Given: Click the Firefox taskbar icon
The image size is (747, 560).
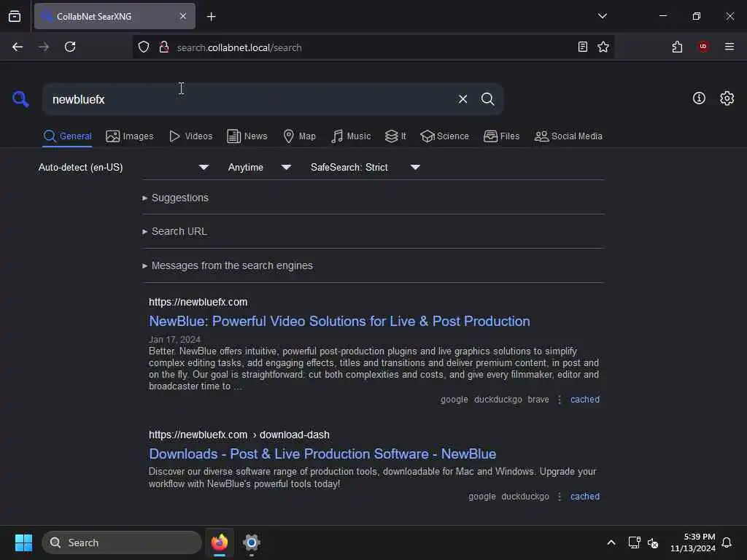Looking at the screenshot, I should [x=219, y=542].
